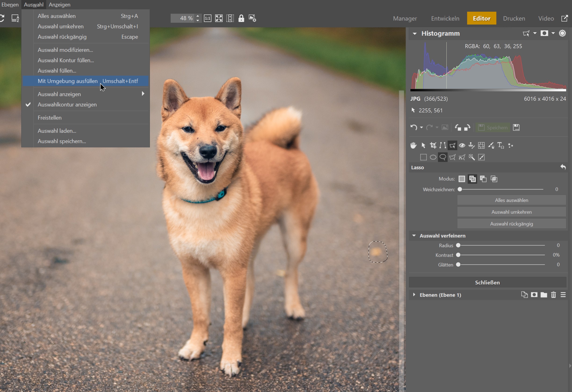
Task: Toggle the mask display icon in Histogramm header
Action: [x=544, y=33]
